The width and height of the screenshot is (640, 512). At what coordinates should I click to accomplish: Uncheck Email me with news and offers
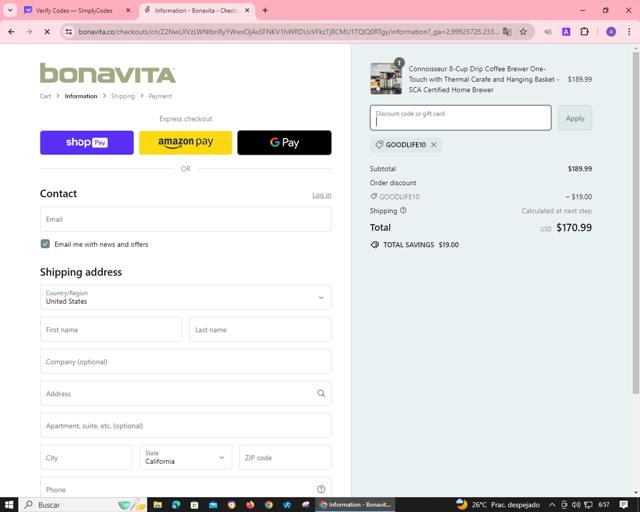45,244
